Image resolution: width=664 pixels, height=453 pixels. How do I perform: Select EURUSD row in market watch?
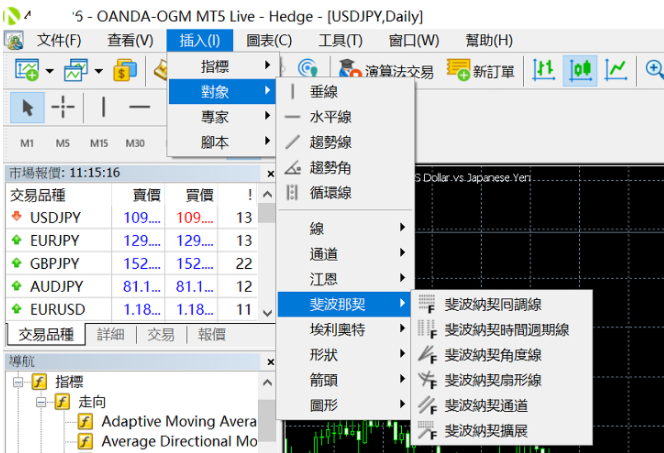point(132,309)
